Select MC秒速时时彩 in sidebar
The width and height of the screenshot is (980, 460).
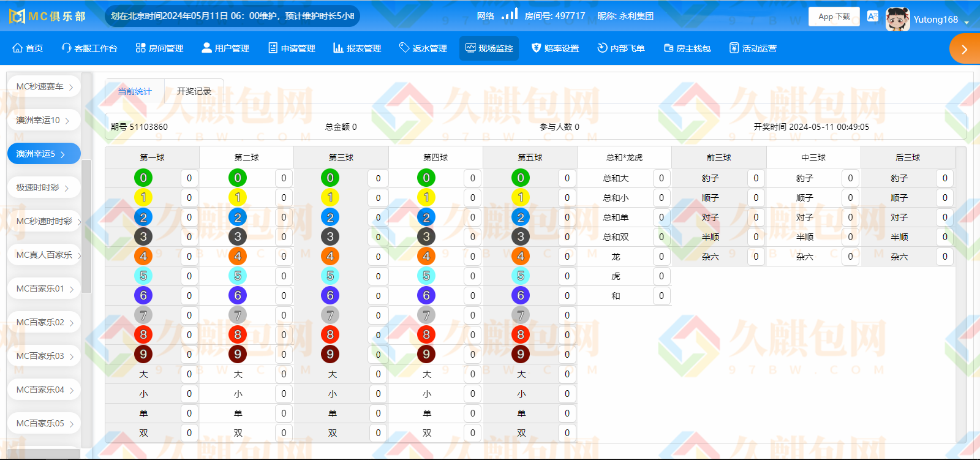(x=44, y=221)
